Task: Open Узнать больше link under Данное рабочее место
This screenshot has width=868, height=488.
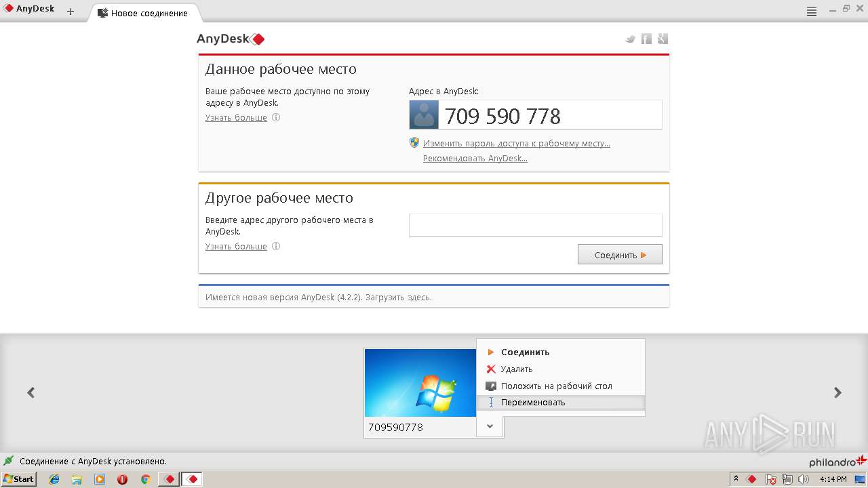Action: tap(236, 117)
